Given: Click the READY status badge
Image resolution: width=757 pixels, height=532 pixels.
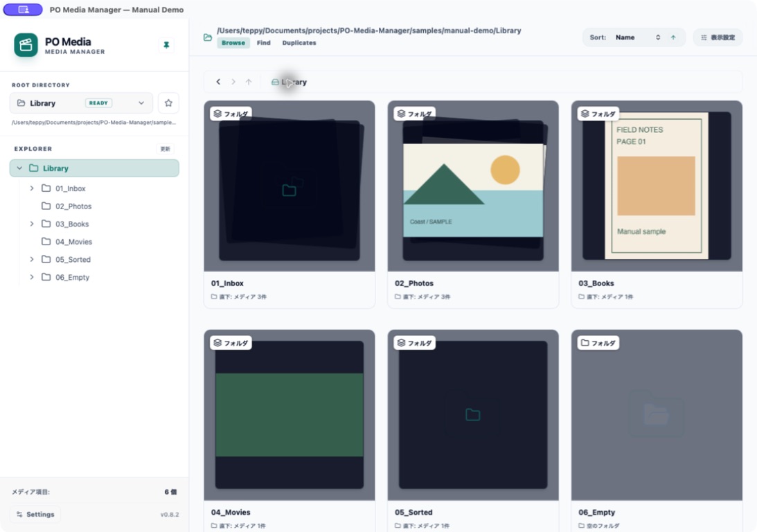Looking at the screenshot, I should point(98,103).
